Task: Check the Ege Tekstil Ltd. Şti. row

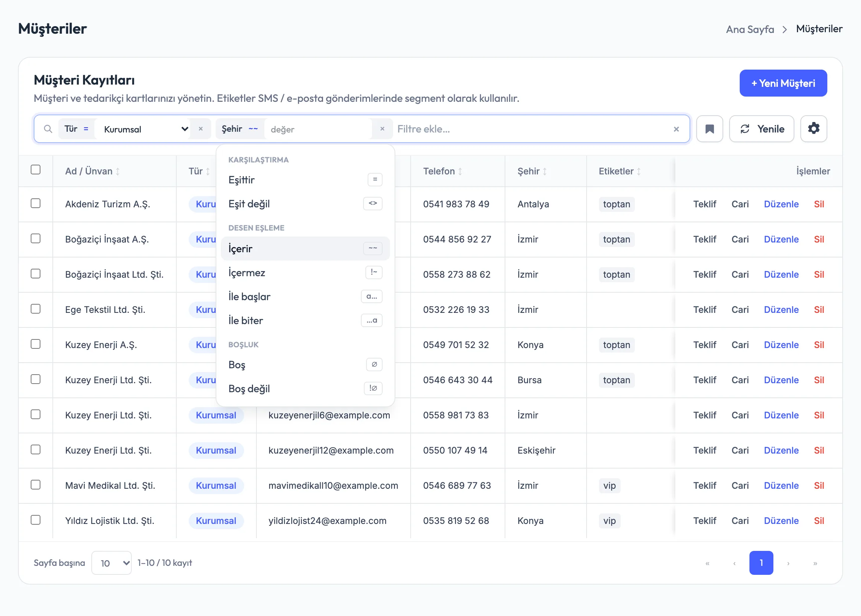Action: [x=36, y=309]
